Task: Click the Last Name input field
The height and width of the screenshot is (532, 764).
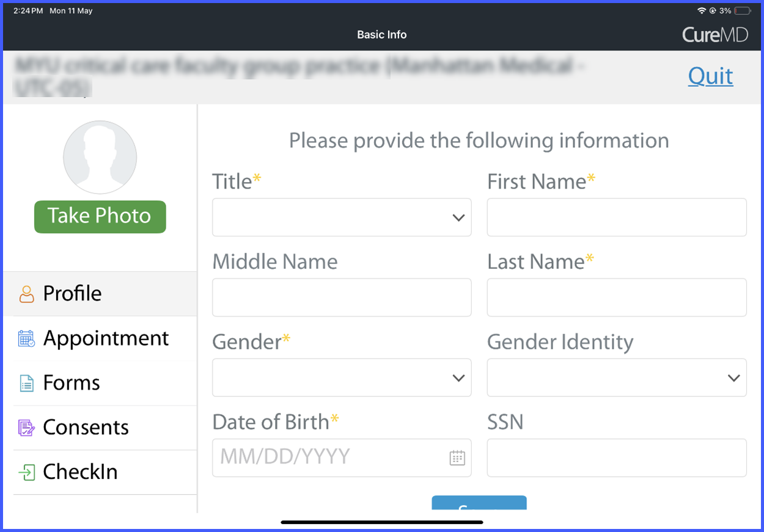Action: tap(617, 297)
